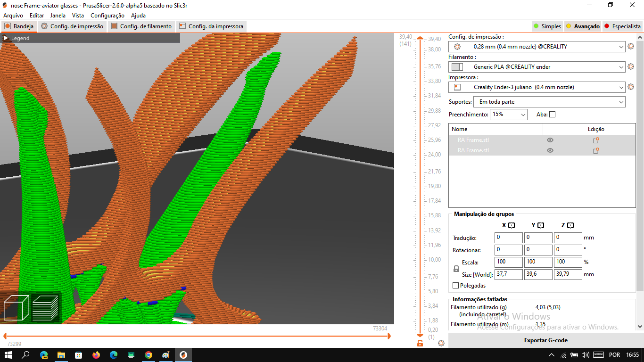
Task: Enable the Polegadas checkbox
Action: [455, 286]
